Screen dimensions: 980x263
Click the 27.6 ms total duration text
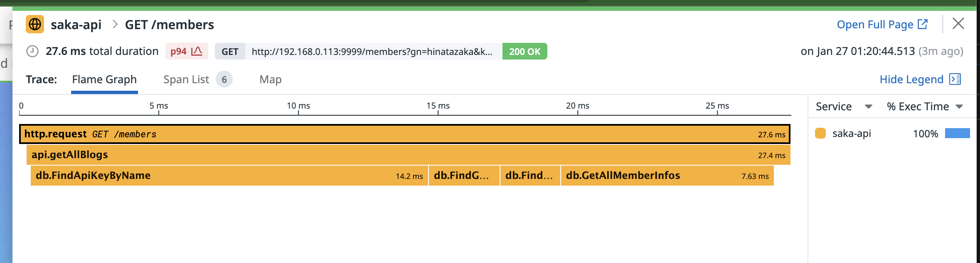pyautogui.click(x=102, y=51)
